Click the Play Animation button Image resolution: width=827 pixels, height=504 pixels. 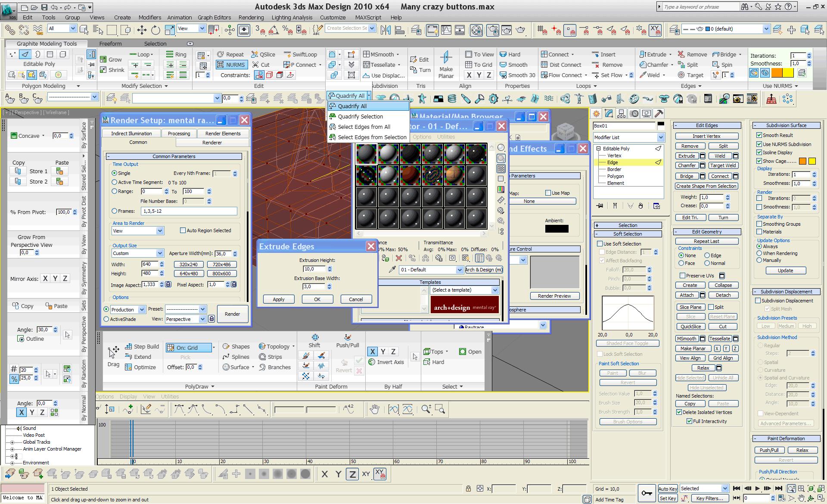tap(757, 488)
